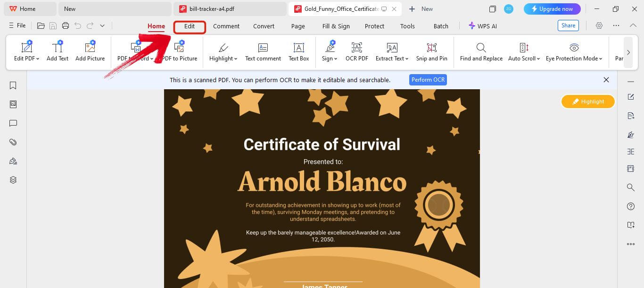Open the layers panel in left sidebar
Viewport: 644px width, 288px height.
click(13, 180)
